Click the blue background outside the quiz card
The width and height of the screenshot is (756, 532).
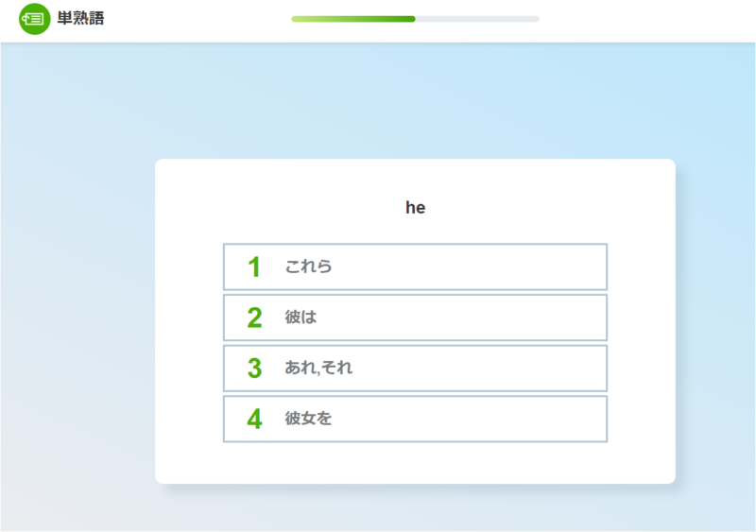tap(77, 241)
